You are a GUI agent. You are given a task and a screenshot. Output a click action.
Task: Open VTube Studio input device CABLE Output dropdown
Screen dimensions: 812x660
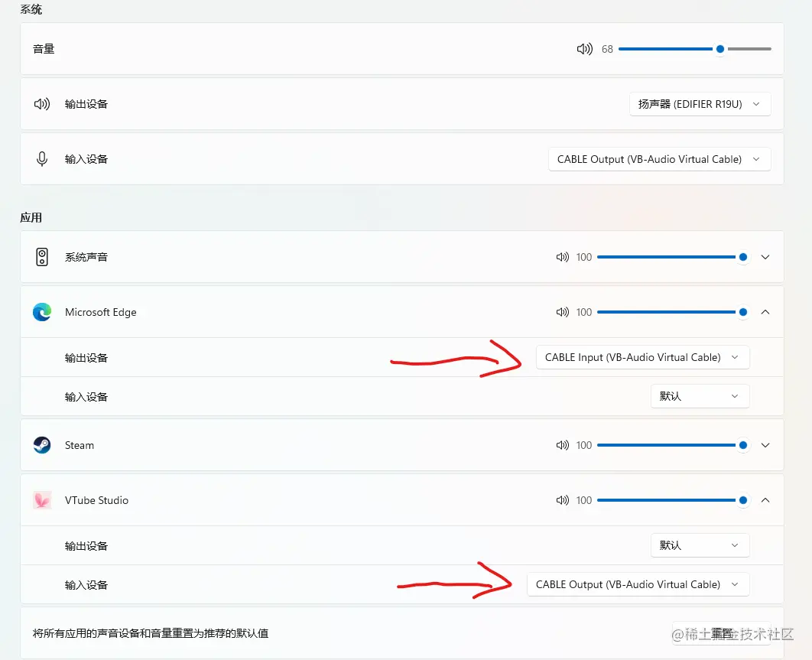pos(638,584)
